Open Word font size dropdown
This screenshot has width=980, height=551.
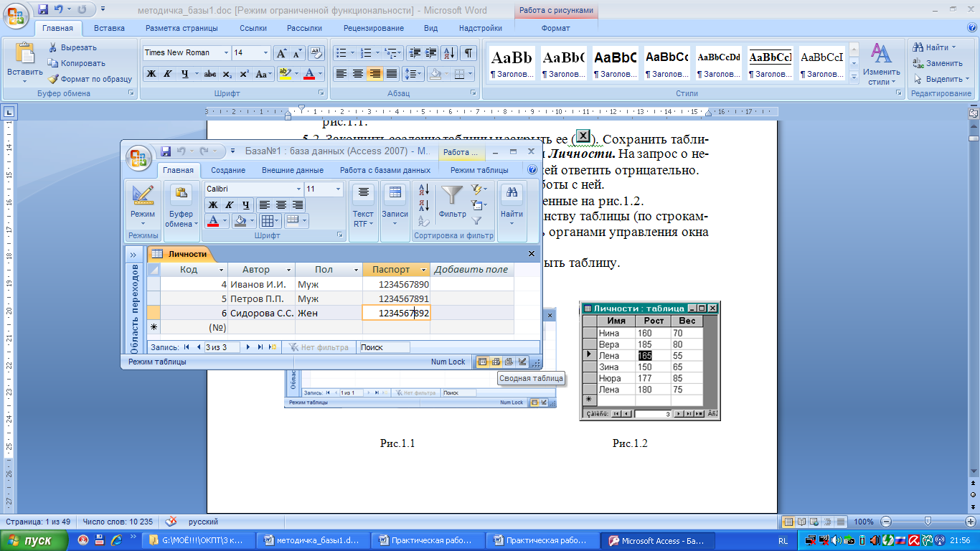(266, 53)
